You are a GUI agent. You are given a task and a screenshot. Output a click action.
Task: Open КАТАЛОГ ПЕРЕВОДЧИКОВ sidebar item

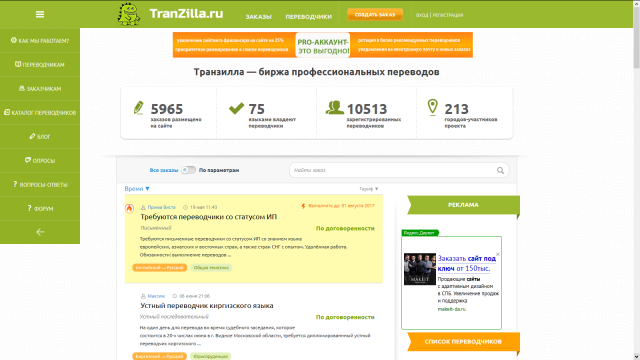tap(40, 113)
